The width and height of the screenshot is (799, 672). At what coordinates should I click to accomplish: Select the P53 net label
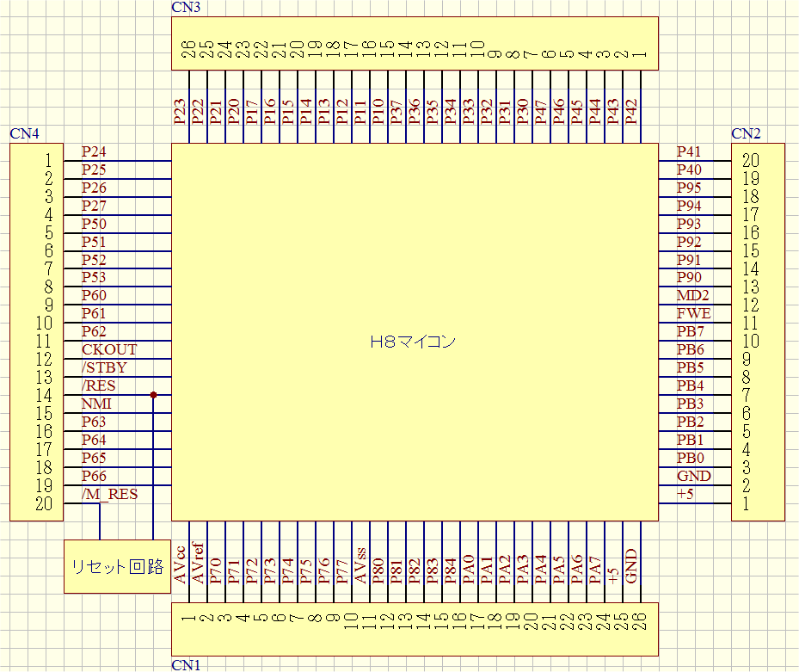(x=94, y=277)
